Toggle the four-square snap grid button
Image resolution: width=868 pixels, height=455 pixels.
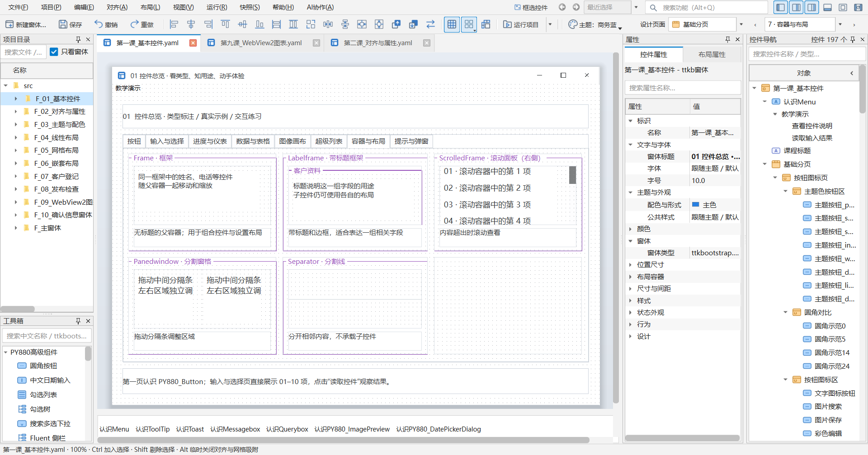point(469,24)
